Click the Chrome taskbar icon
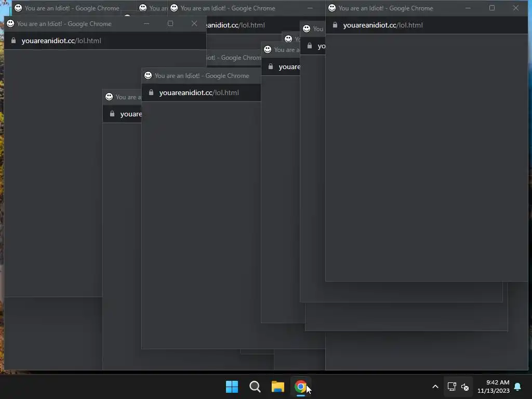 300,387
